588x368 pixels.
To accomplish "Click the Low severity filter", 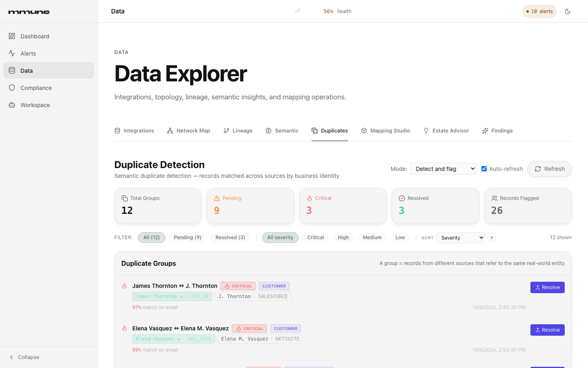I will [400, 238].
